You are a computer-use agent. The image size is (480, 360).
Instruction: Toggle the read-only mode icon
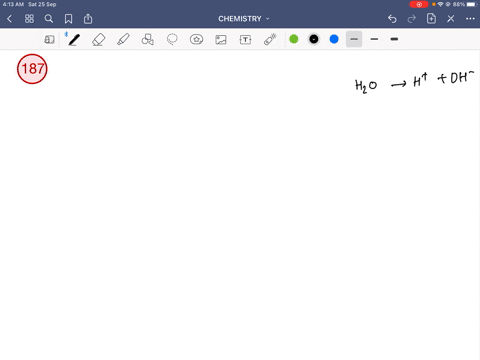(49, 40)
